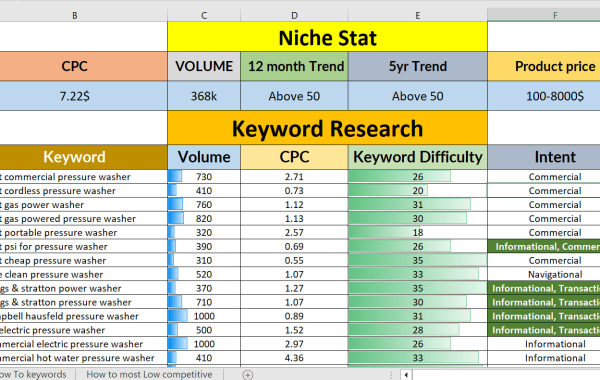Image resolution: width=600 pixels, height=380 pixels.
Task: Click Commercial intent for cordless pressure washer
Action: 544,191
